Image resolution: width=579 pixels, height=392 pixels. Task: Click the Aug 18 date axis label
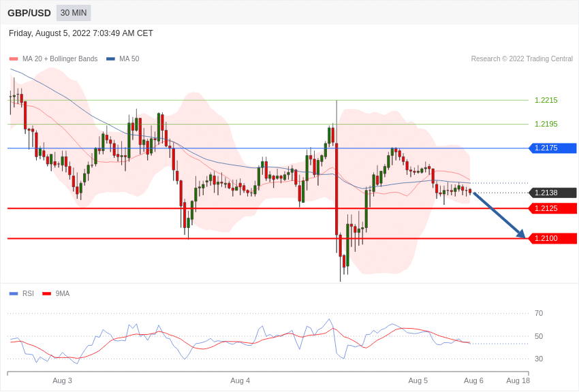point(518,380)
